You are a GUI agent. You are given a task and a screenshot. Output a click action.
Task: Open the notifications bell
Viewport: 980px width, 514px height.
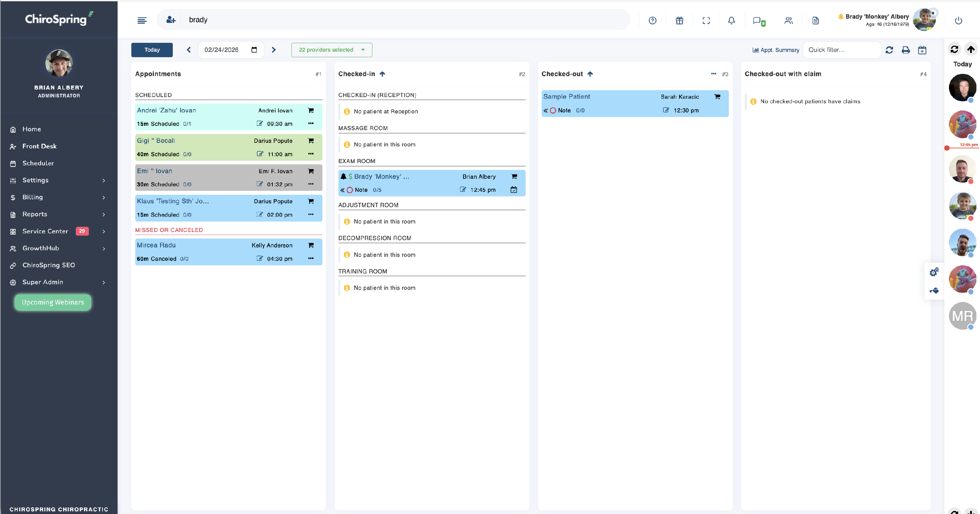click(731, 21)
